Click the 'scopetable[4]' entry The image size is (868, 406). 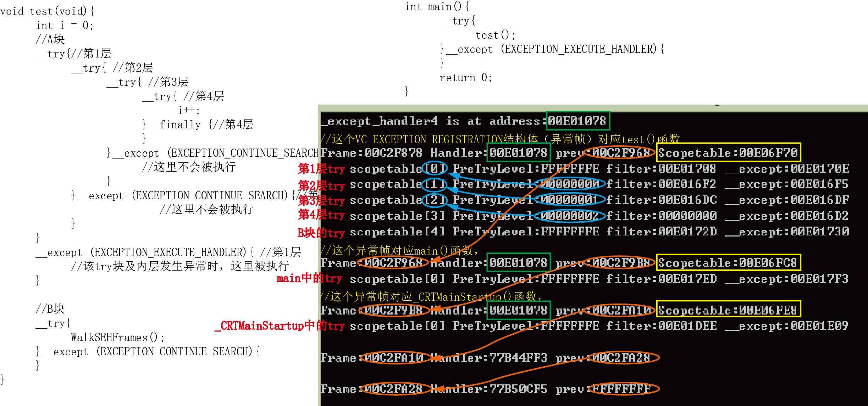coord(398,232)
